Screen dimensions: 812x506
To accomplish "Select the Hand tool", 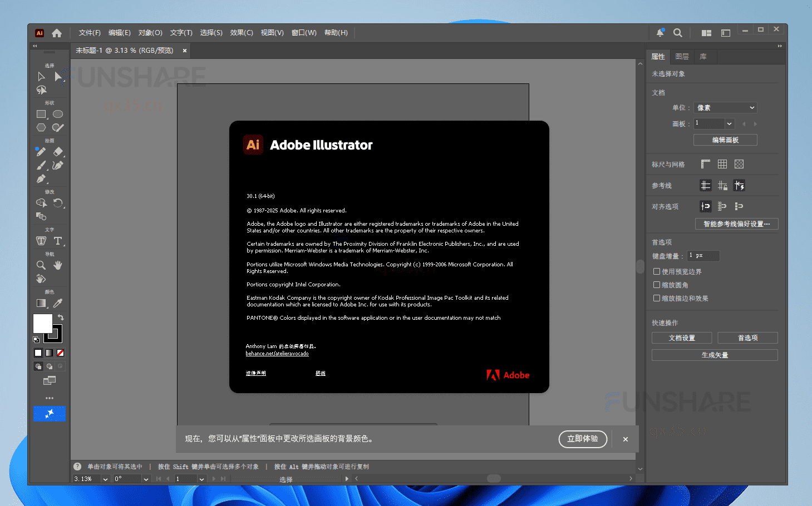I will tap(58, 265).
